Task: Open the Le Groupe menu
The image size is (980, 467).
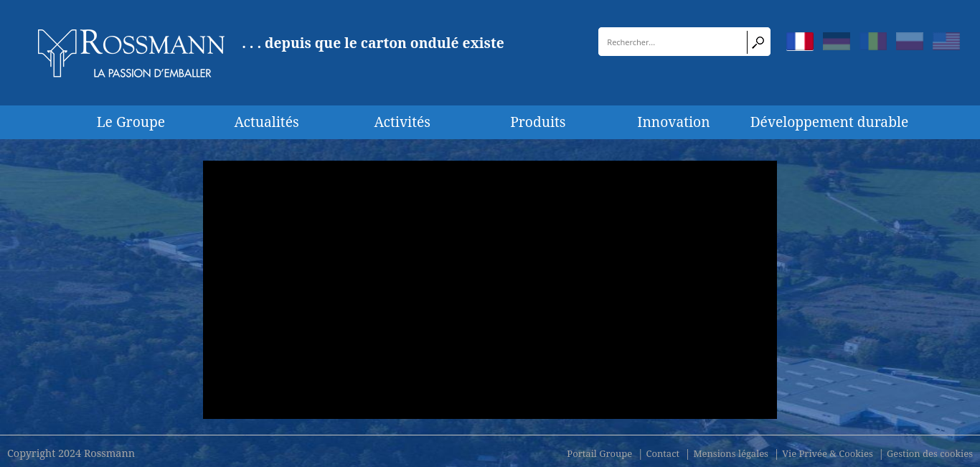Action: coord(131,122)
